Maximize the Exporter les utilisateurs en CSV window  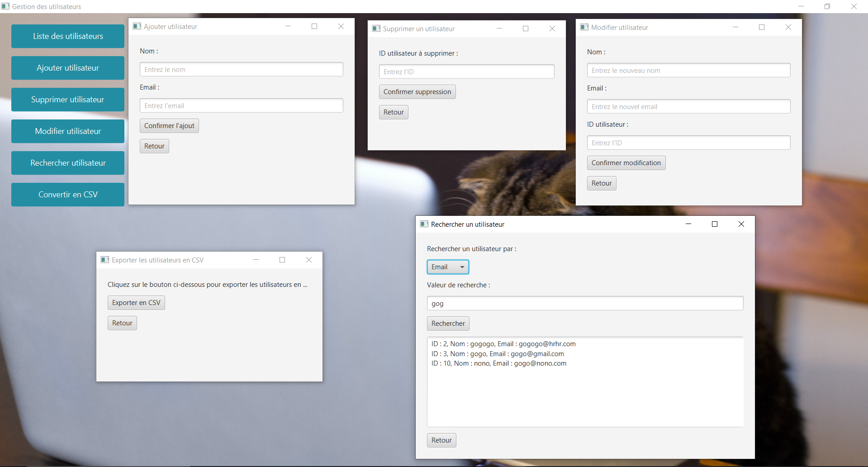[x=282, y=260]
